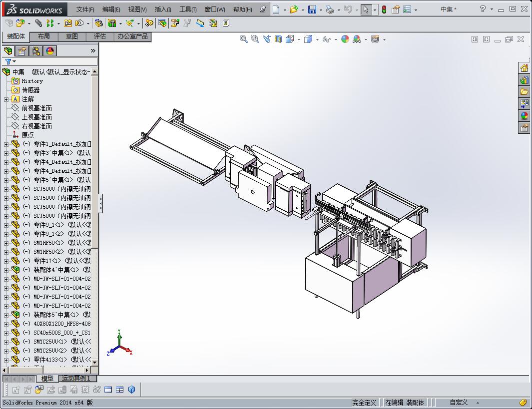532x409 pixels.
Task: Click the Insert Components icon
Action: (x=20, y=23)
